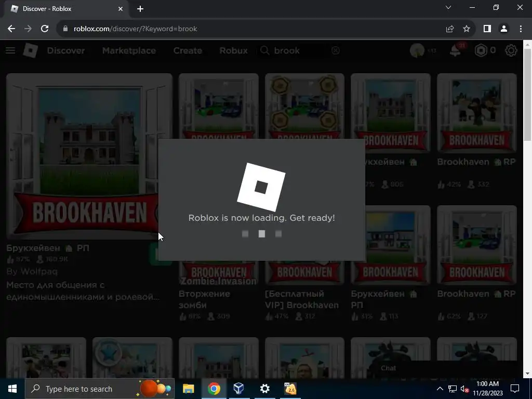Open the Robux balance icon
Viewport: 532px width, 399px height.
[x=481, y=50]
